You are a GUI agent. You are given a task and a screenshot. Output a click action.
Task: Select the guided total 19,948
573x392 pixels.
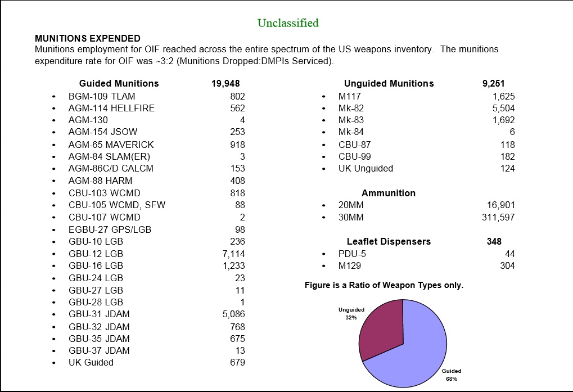tap(225, 83)
